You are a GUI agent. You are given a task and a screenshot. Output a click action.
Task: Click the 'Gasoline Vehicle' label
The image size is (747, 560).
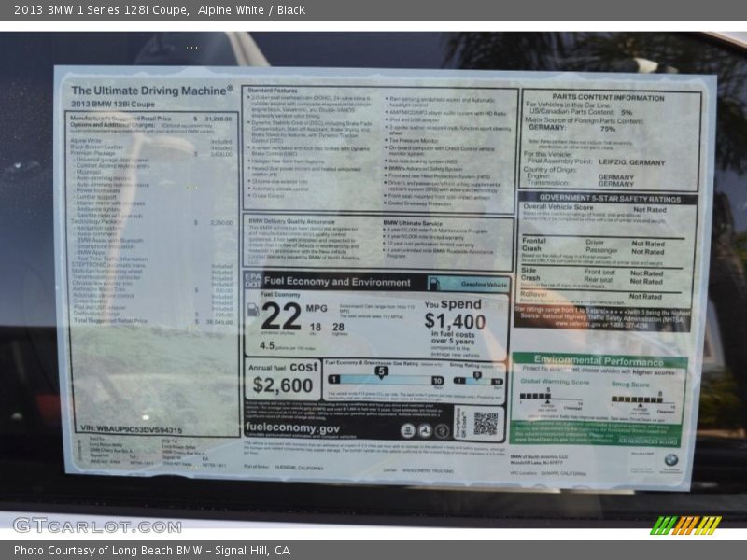coord(484,285)
